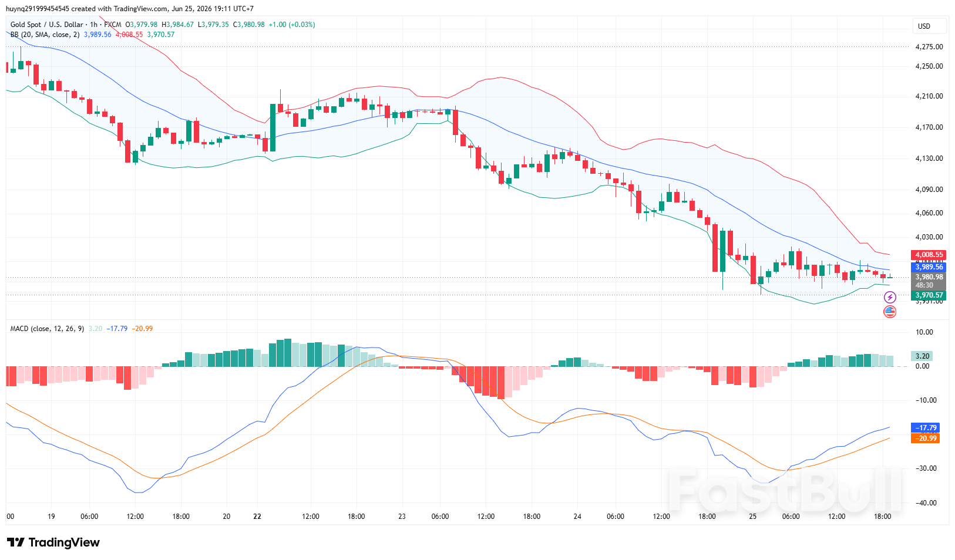Click the bold date label 22 on time axis
955x560 pixels.
[257, 517]
